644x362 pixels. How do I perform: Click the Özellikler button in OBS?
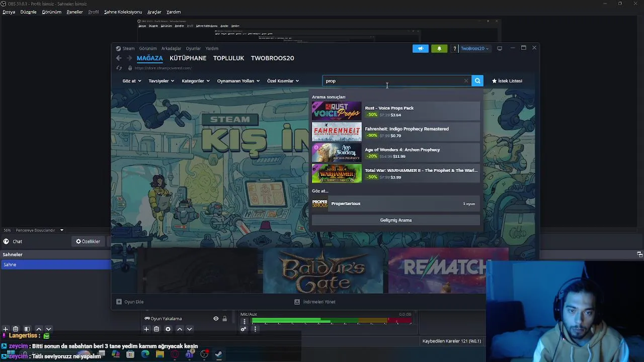click(x=88, y=241)
